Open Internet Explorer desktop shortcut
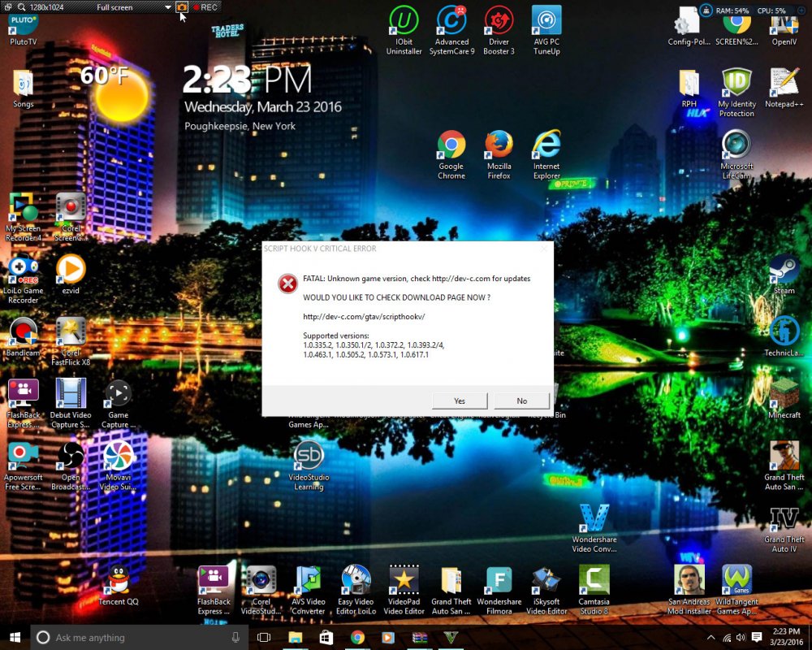This screenshot has width=812, height=650. click(x=546, y=154)
